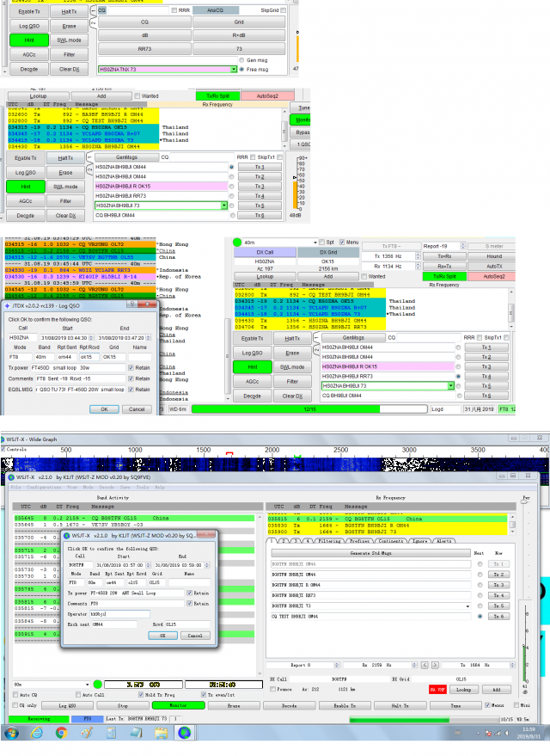Adjust the Report 0 spinner in WSJT-X

[x=337, y=665]
